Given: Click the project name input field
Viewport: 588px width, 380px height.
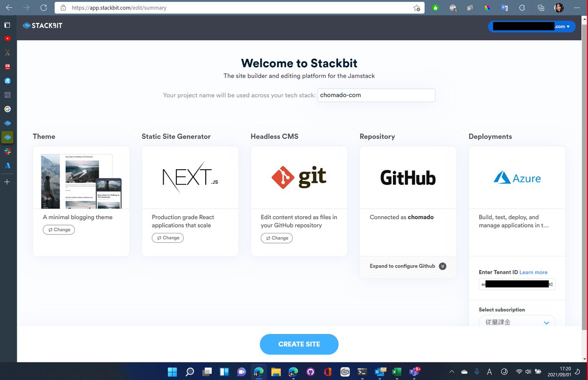Looking at the screenshot, I should (376, 95).
